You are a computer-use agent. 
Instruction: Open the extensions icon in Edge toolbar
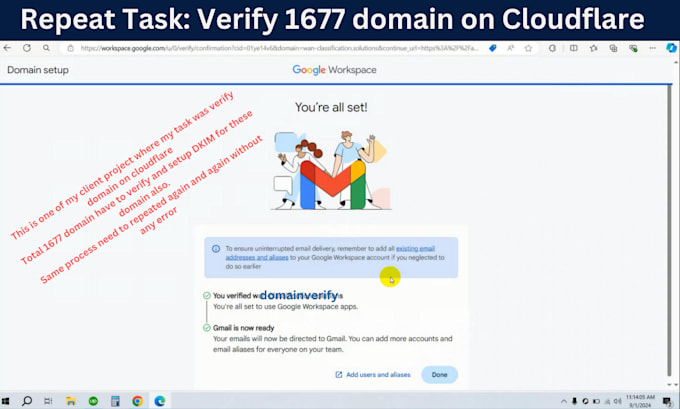[552, 48]
